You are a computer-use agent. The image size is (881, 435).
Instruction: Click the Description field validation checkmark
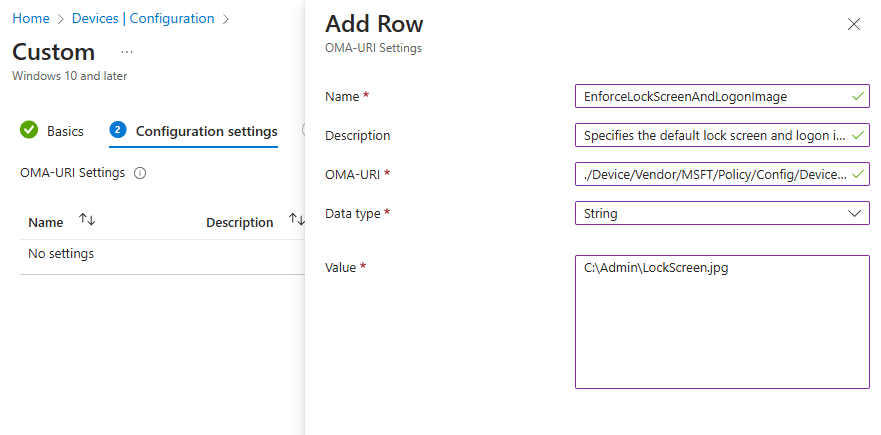click(857, 135)
